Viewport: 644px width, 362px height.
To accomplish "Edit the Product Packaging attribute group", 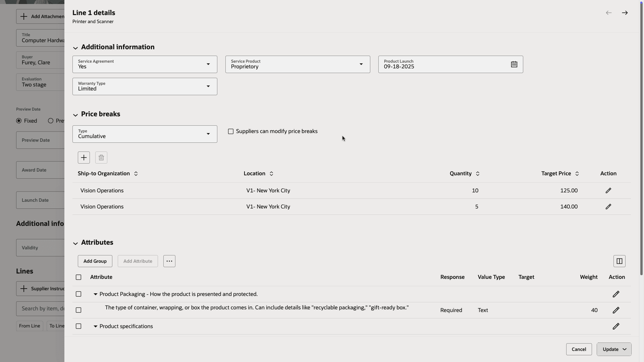I will [616, 294].
